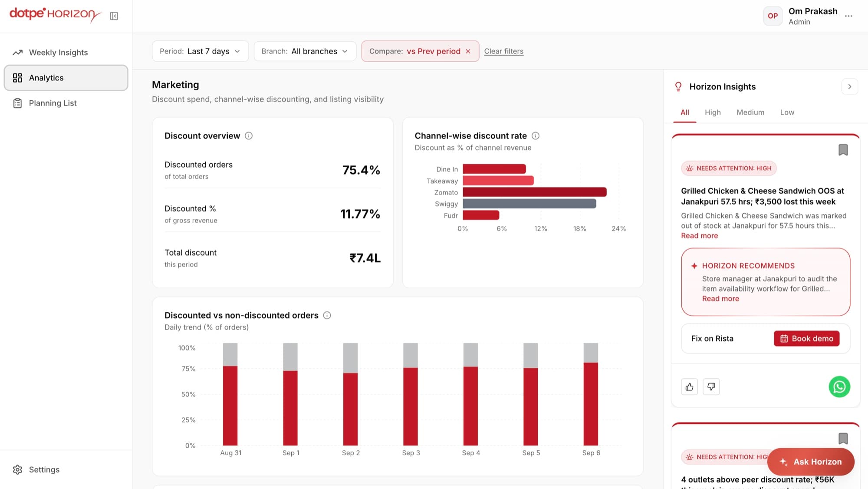Image resolution: width=868 pixels, height=489 pixels.
Task: Click thumbs up on insight
Action: tap(689, 387)
